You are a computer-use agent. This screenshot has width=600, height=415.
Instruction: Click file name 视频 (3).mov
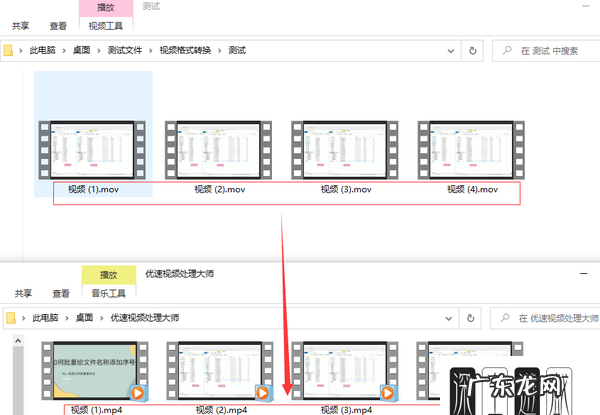click(346, 189)
